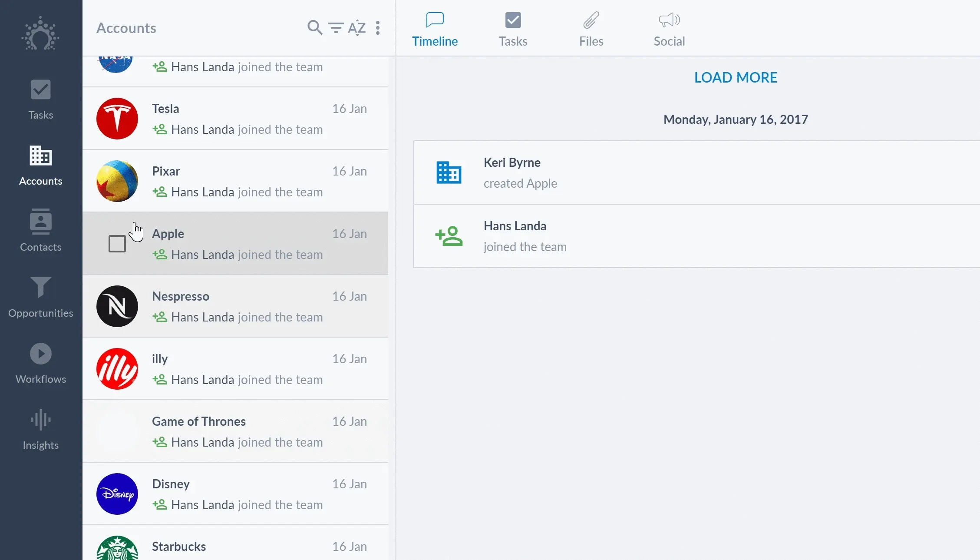Click the joined-team icon in the illy row
980x560 pixels.
(x=160, y=379)
